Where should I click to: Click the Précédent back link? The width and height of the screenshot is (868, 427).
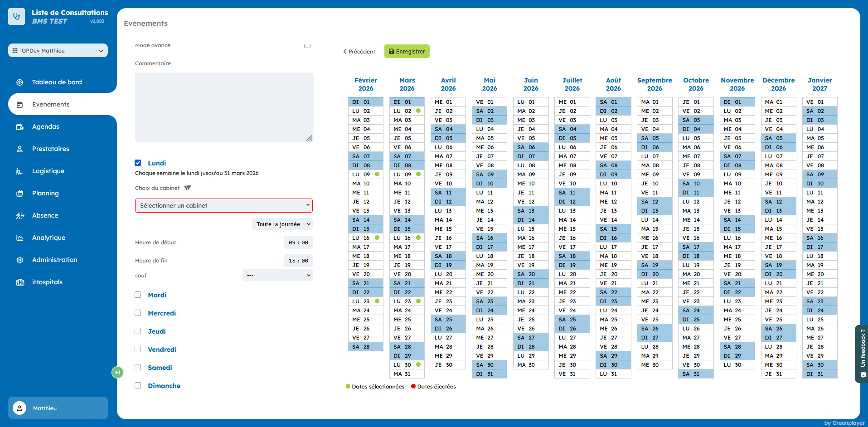(x=359, y=52)
